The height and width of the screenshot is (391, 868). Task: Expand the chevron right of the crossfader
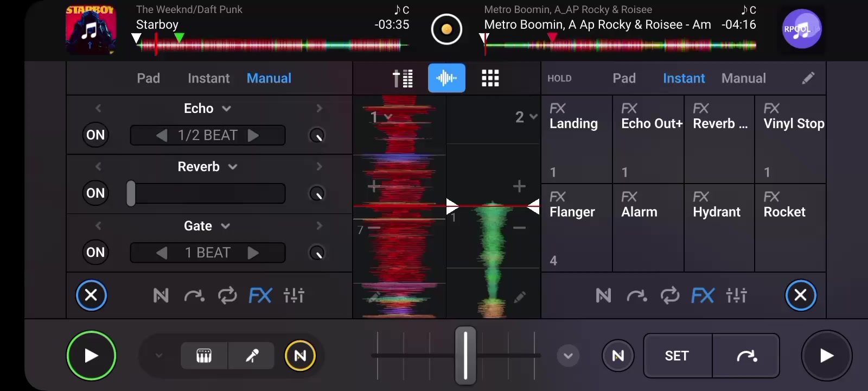coord(568,356)
